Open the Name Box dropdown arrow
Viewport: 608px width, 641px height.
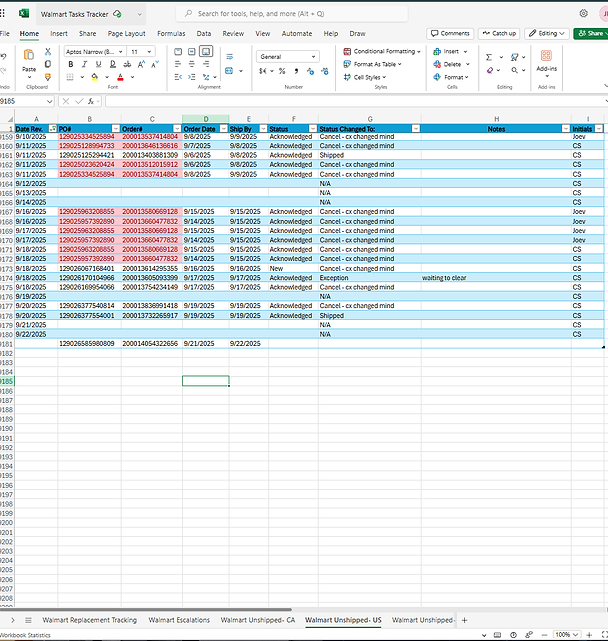(x=49, y=101)
